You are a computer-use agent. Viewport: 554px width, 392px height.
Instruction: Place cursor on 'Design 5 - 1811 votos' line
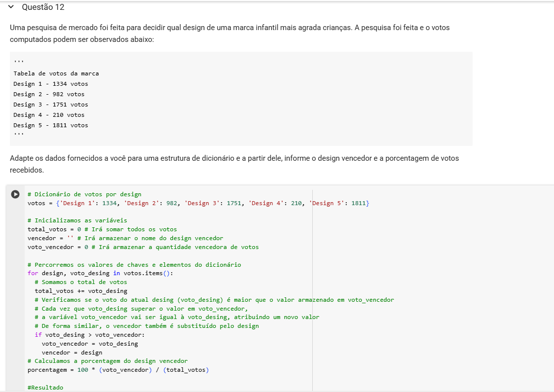point(51,125)
